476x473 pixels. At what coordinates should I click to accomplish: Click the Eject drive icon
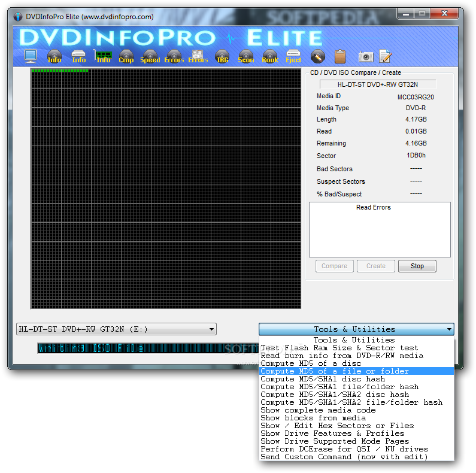(x=293, y=56)
